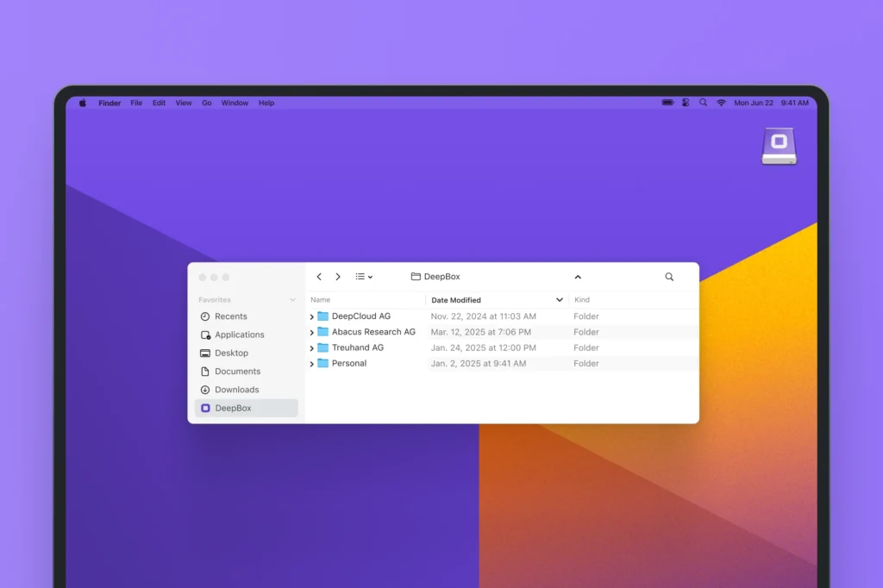Open search in Finder window
Image resolution: width=883 pixels, height=588 pixels.
click(x=669, y=277)
